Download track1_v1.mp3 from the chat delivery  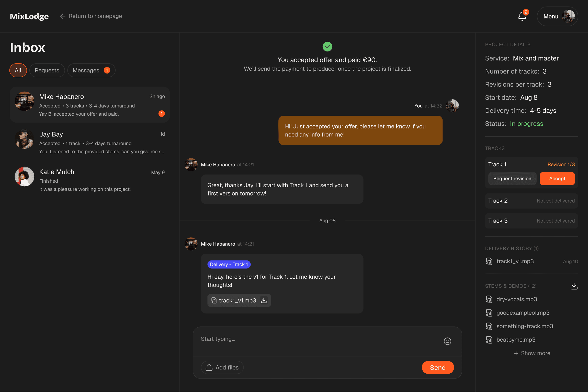click(x=264, y=300)
